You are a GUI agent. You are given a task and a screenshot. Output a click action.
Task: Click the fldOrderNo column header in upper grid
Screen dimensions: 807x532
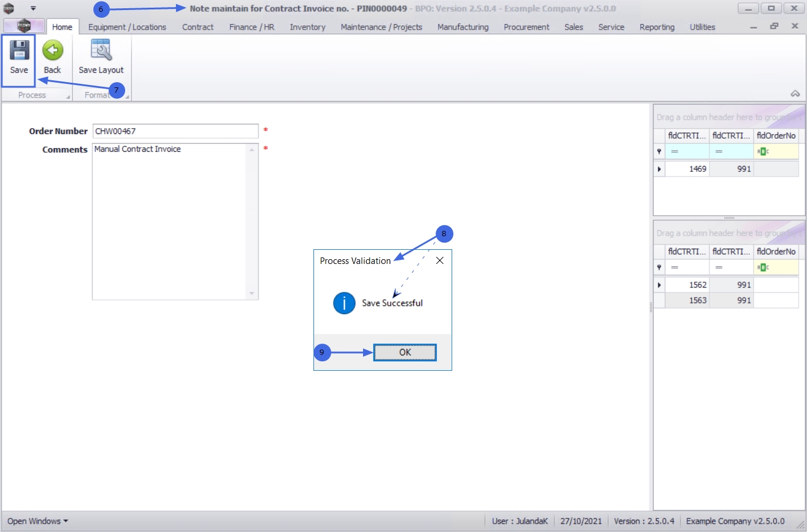coord(776,136)
